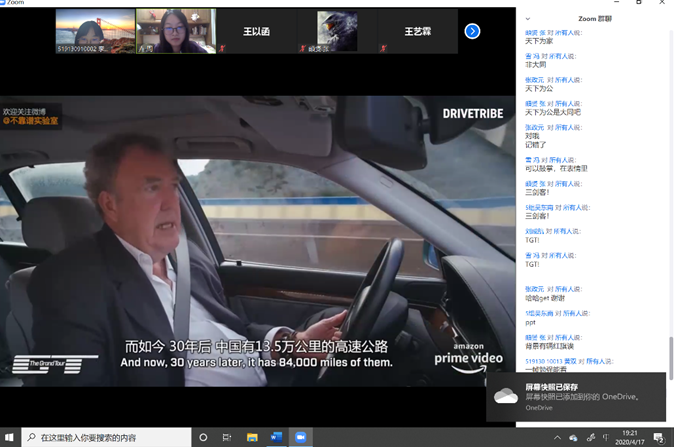674x447 pixels.
Task: Collapse the Zoom group chat panel chevron
Action: [528, 19]
